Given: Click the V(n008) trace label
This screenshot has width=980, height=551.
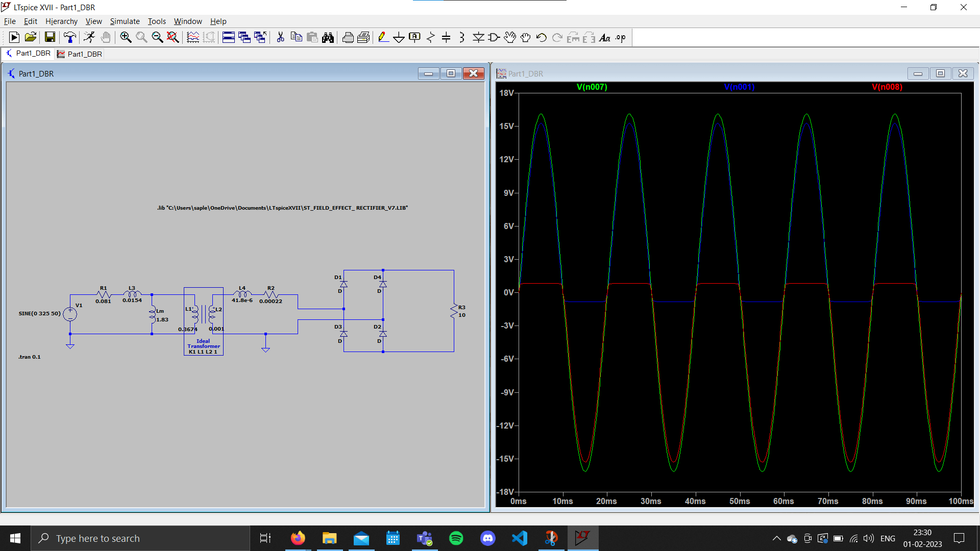Looking at the screenshot, I should click(x=887, y=87).
